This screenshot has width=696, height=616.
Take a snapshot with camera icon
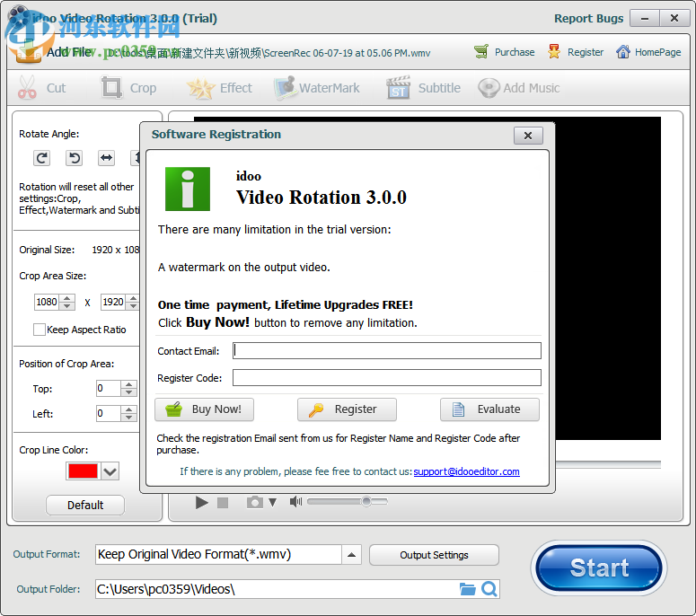point(254,502)
